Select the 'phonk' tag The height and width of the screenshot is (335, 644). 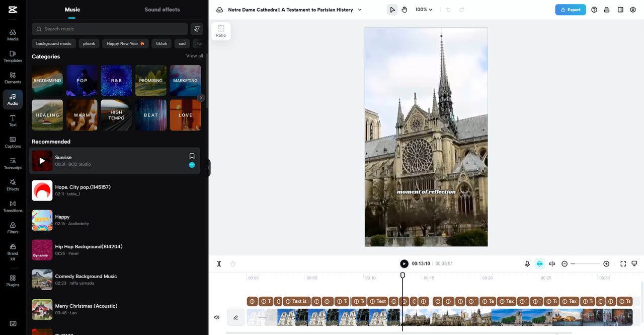click(x=89, y=43)
